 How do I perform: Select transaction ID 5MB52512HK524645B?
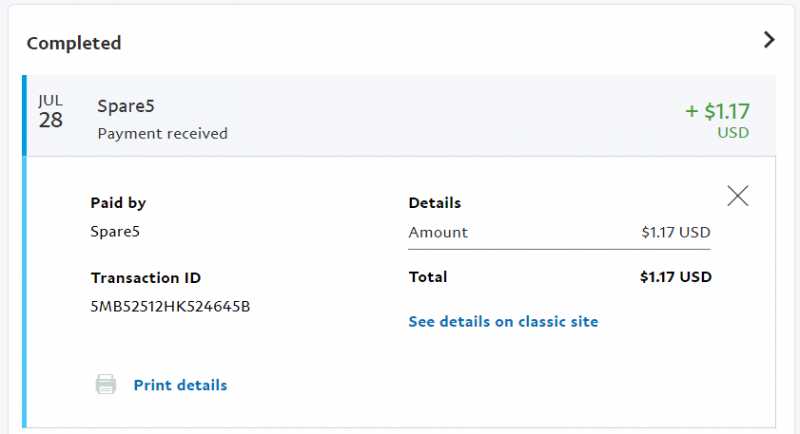170,306
